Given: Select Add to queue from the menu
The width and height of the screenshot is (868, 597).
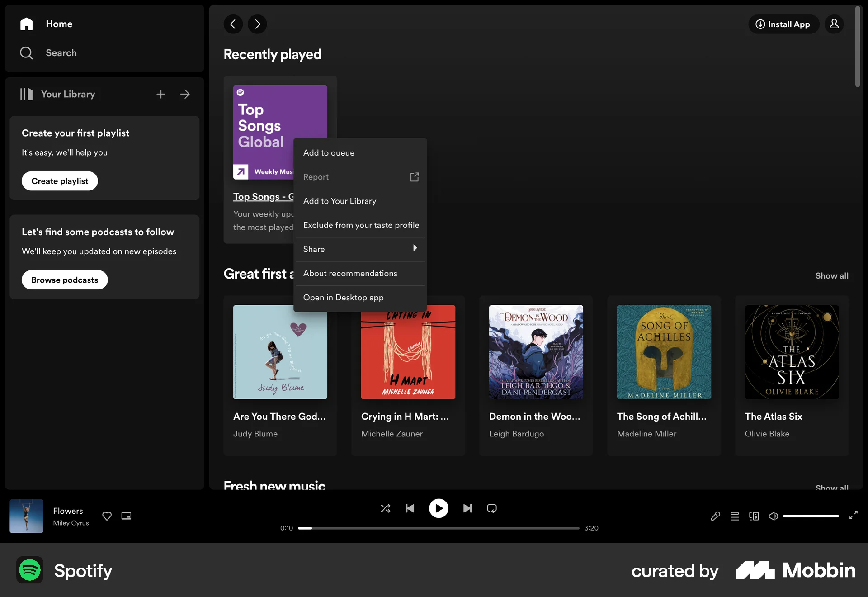Looking at the screenshot, I should (329, 152).
